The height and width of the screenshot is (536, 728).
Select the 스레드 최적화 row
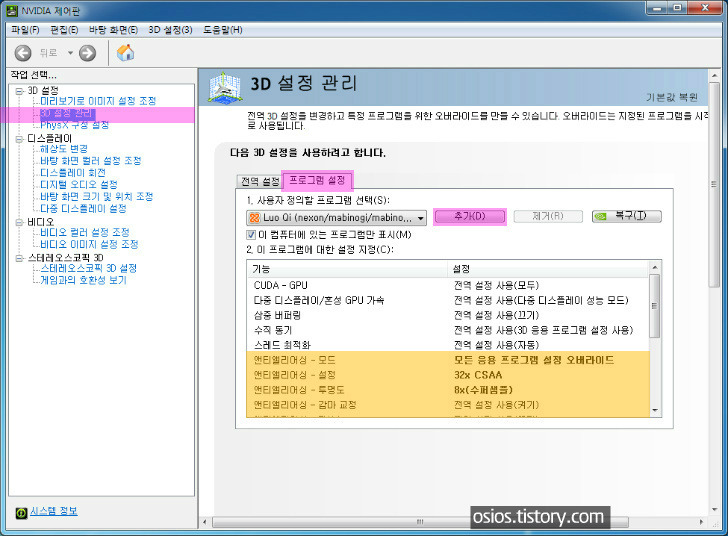448,345
